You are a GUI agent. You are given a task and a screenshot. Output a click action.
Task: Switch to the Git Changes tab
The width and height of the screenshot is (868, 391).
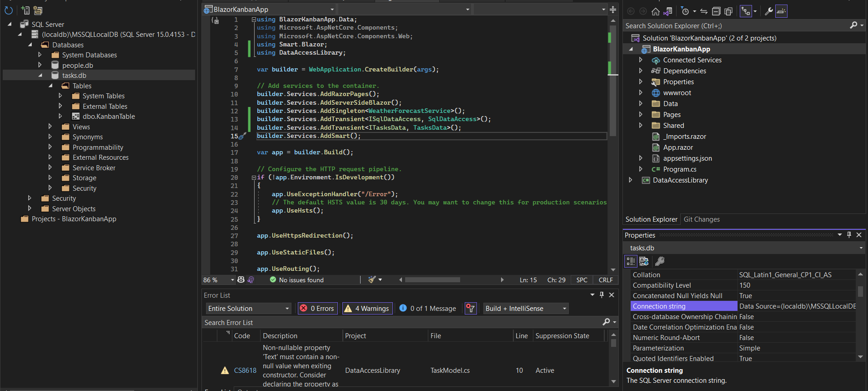click(702, 219)
